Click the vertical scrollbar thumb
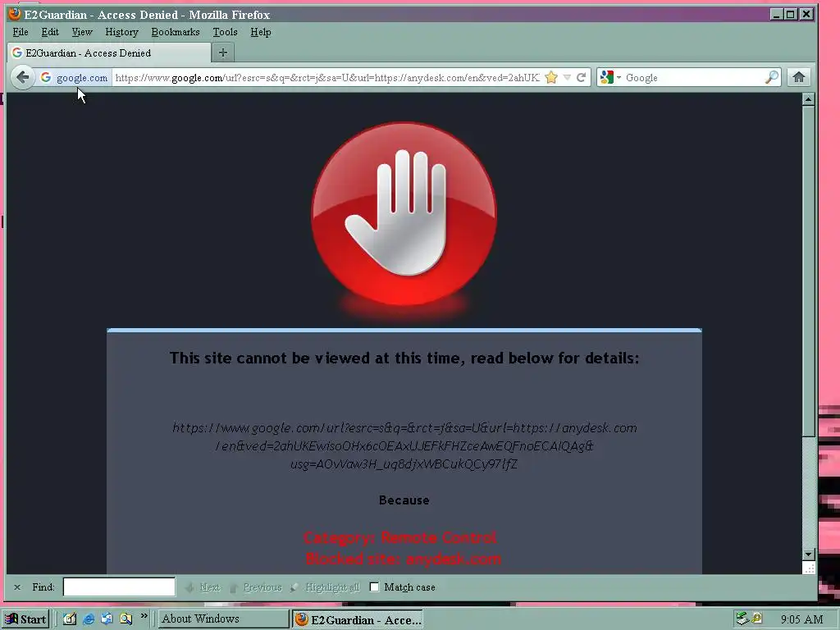840x630 pixels. point(808,271)
